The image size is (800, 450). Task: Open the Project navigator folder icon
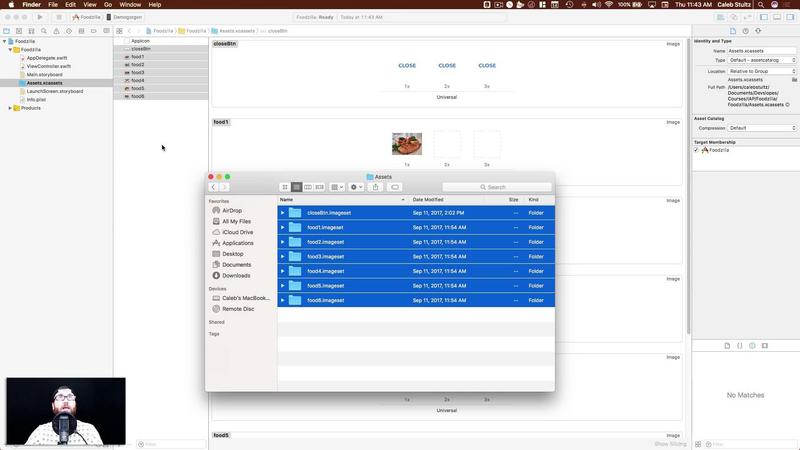coord(7,31)
